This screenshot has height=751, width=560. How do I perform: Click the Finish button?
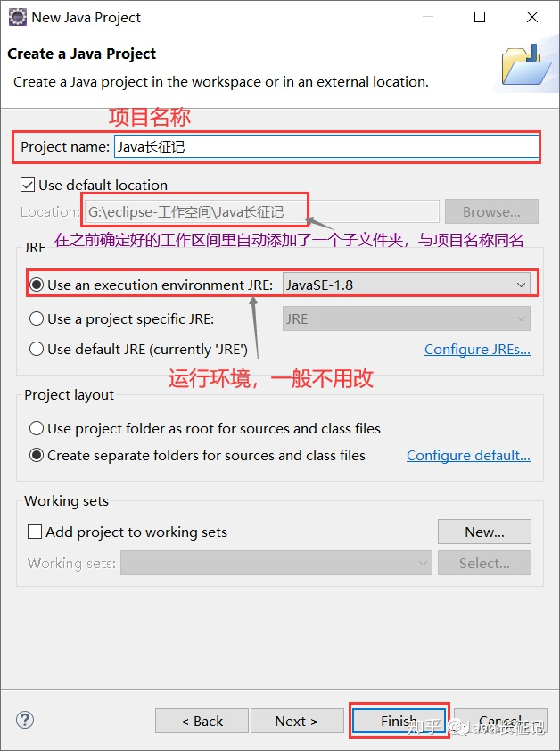[x=399, y=721]
